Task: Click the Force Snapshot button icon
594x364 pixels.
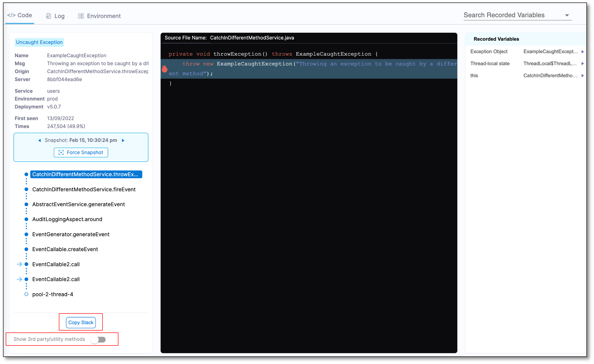Action: coord(61,152)
